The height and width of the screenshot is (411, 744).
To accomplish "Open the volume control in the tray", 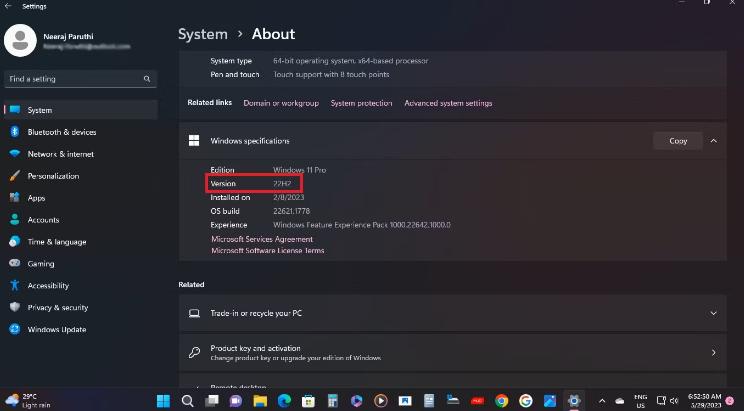I will [674, 401].
